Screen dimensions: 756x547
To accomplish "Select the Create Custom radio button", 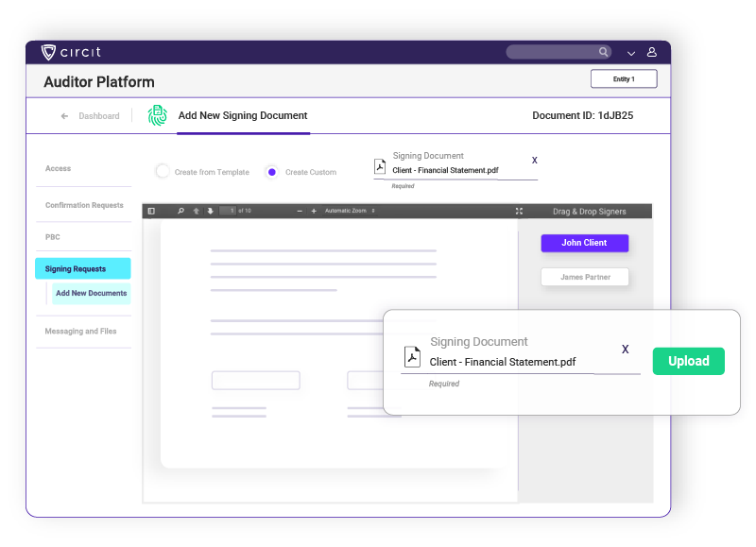I will (272, 172).
